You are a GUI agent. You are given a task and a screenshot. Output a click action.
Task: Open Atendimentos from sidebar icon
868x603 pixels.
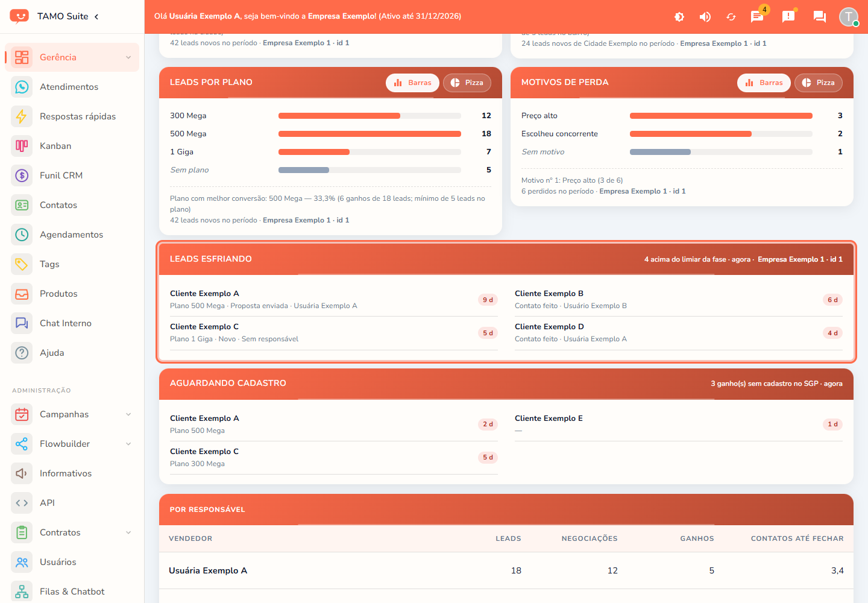click(22, 87)
